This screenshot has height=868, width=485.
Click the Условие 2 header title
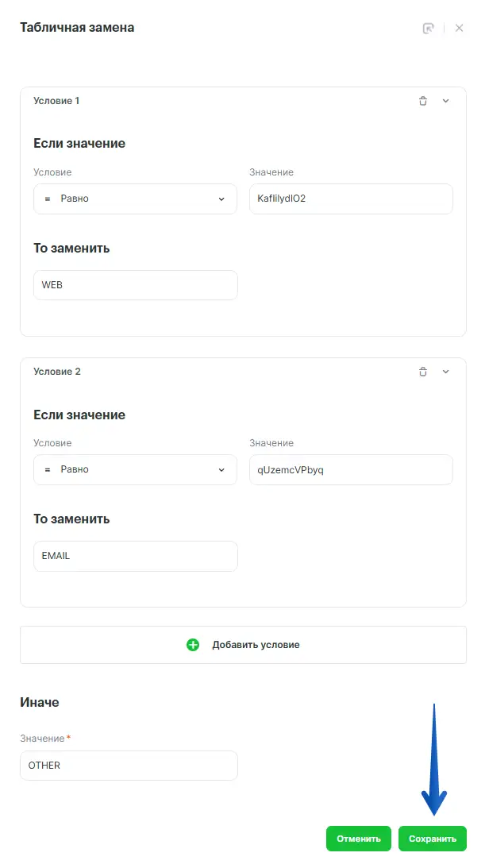(x=56, y=372)
